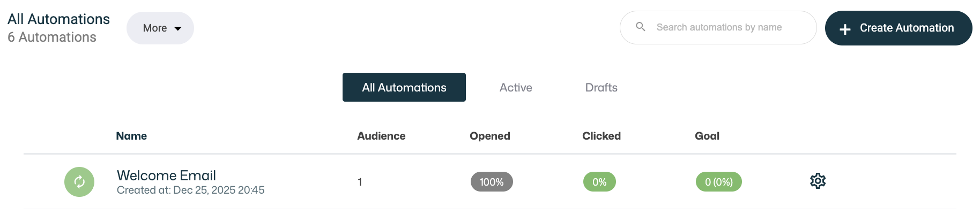
Task: Click the Audience column header
Action: click(x=381, y=136)
